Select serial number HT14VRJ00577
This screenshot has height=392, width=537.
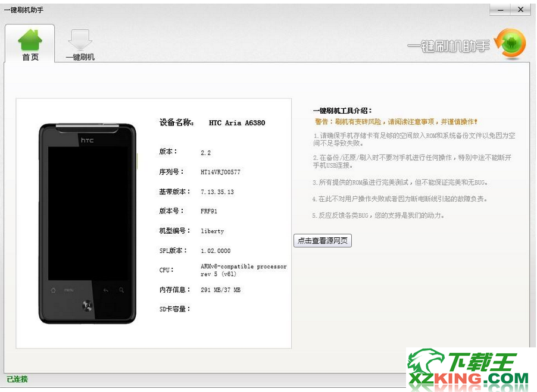[220, 172]
